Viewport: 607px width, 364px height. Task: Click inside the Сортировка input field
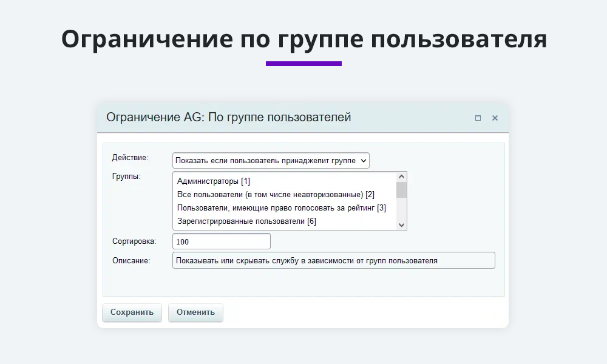pyautogui.click(x=221, y=241)
